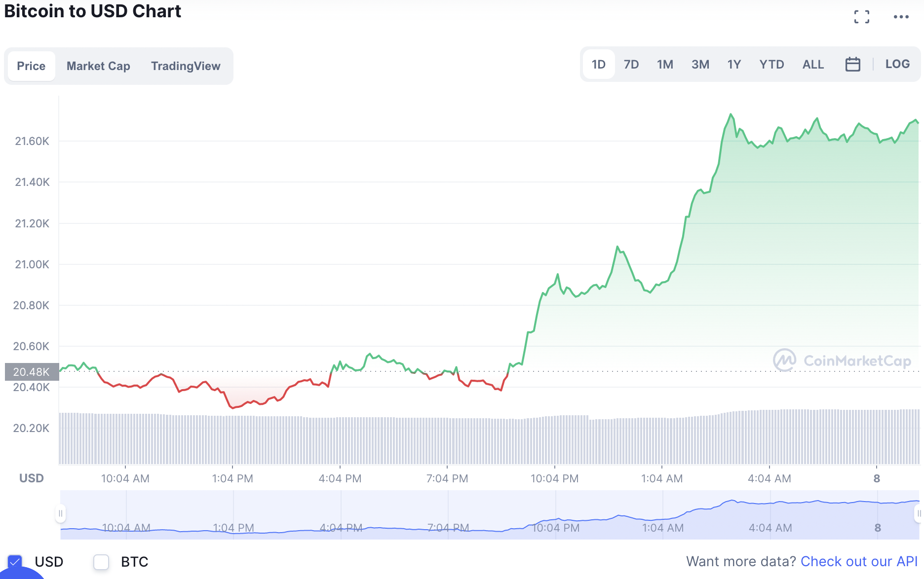Open the fullscreen chart view icon

(x=862, y=17)
